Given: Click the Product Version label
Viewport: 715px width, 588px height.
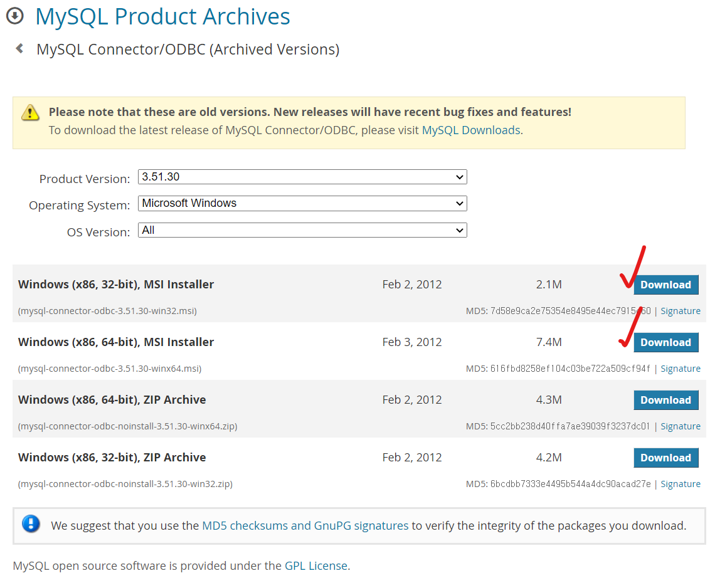Looking at the screenshot, I should coord(85,179).
